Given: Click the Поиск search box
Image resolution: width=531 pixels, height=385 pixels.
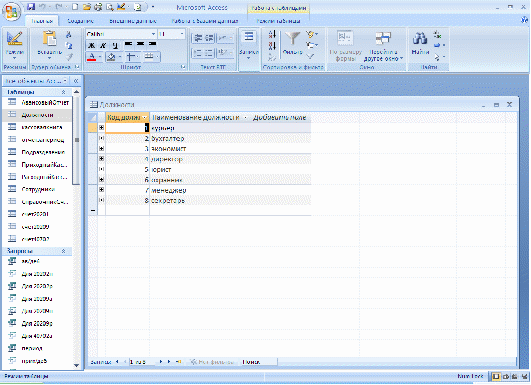Looking at the screenshot, I should tap(259, 362).
